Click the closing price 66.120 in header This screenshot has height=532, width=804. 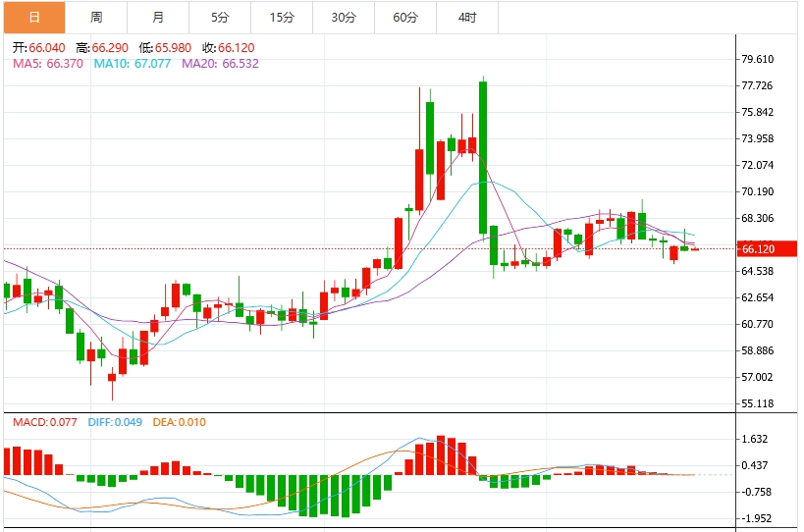pyautogui.click(x=237, y=48)
